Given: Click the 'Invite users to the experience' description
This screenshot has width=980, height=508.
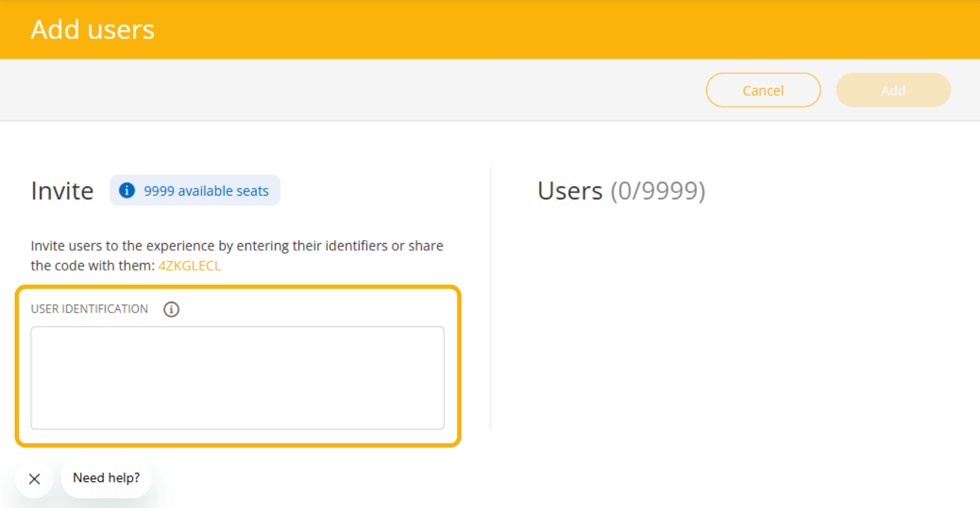Looking at the screenshot, I should click(237, 246).
